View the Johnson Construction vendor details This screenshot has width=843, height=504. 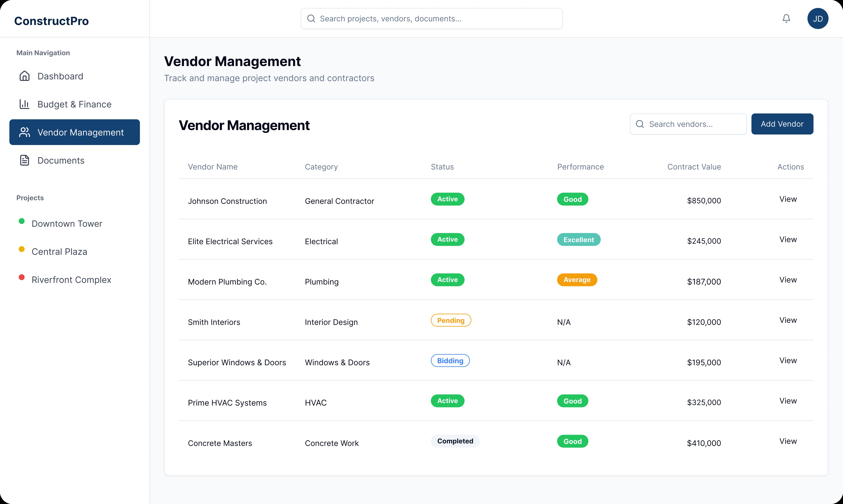(788, 199)
